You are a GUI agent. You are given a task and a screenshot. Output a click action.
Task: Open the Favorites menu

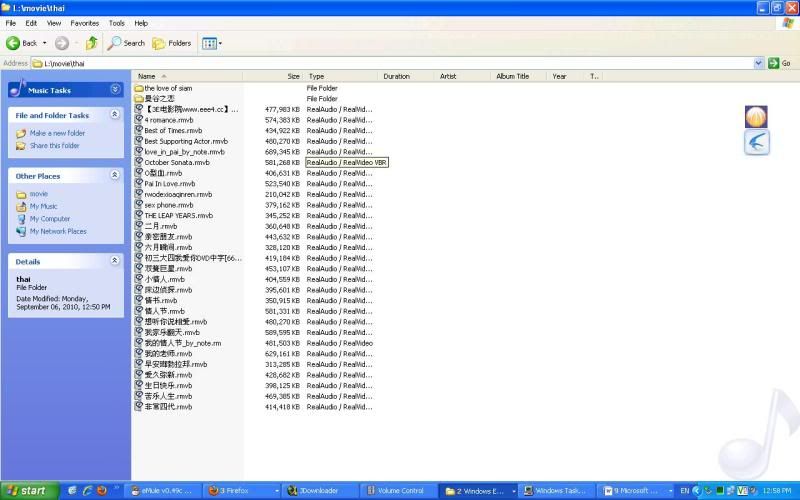[84, 22]
